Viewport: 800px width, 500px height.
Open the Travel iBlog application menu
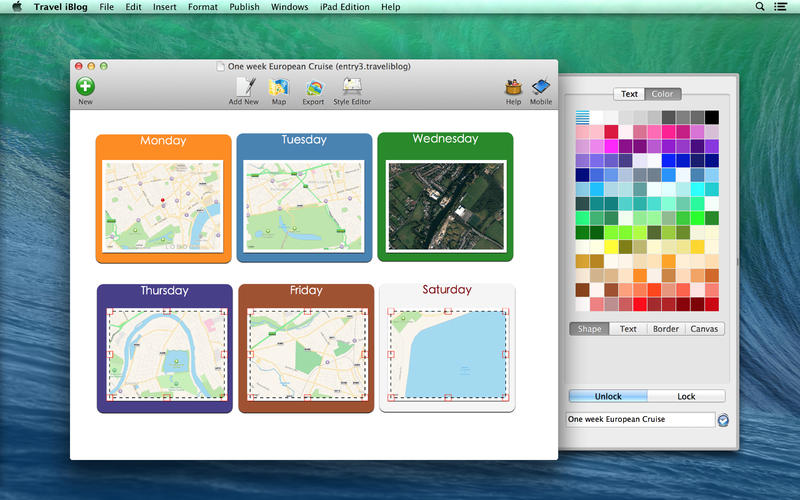pos(61,7)
